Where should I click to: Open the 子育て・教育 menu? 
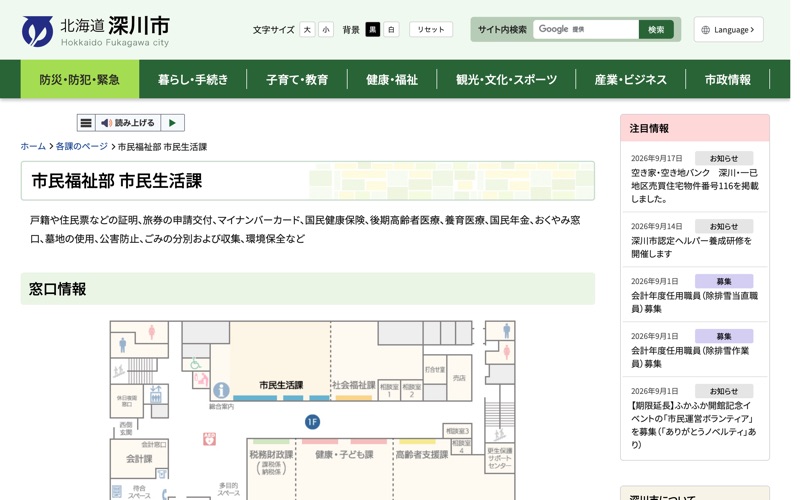(x=297, y=79)
